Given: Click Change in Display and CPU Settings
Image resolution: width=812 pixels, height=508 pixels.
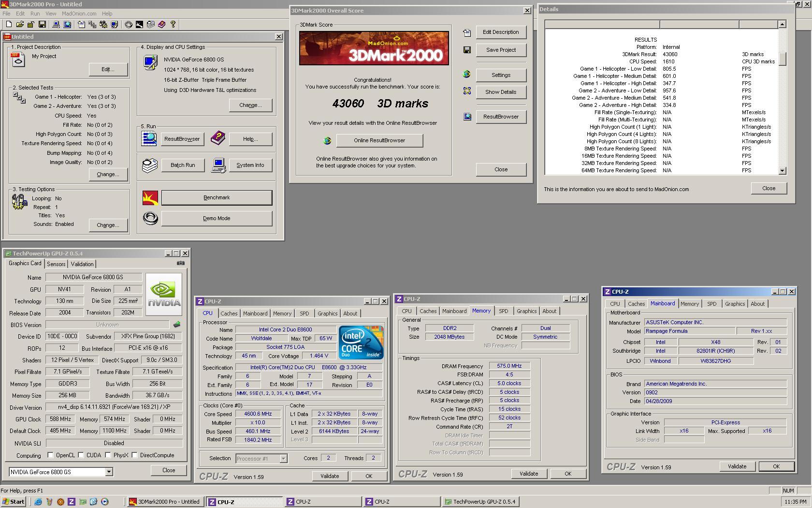Looking at the screenshot, I should pyautogui.click(x=250, y=105).
